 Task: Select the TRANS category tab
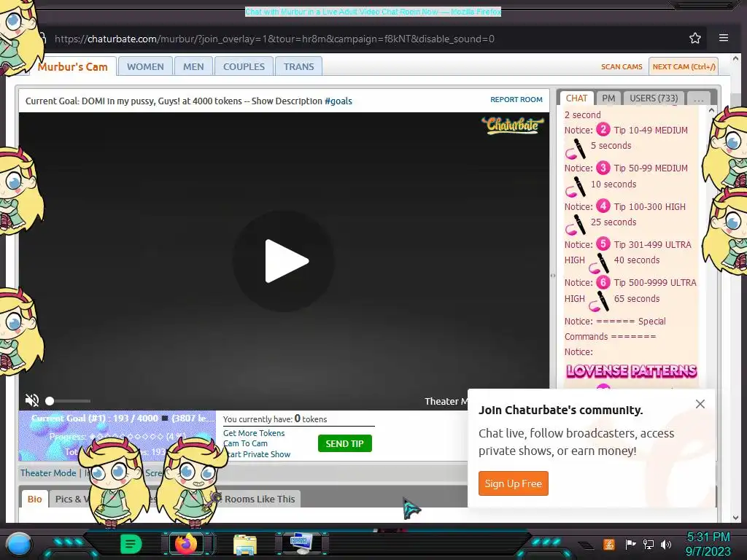coord(298,66)
